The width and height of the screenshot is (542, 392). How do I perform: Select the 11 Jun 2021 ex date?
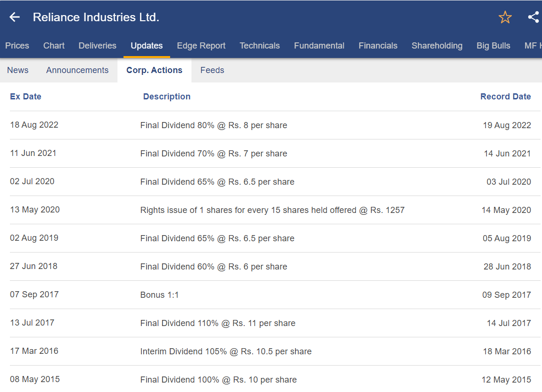pos(33,153)
